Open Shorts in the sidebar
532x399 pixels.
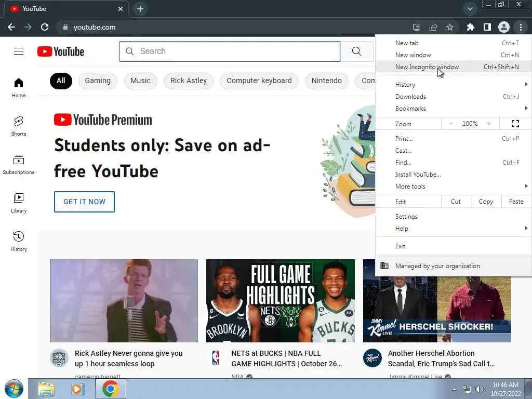click(x=19, y=126)
